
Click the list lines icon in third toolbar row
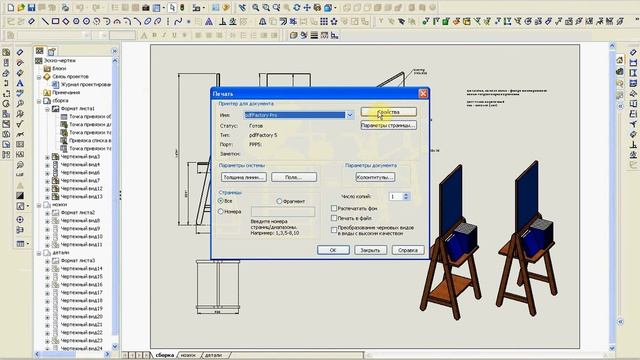(x=314, y=36)
